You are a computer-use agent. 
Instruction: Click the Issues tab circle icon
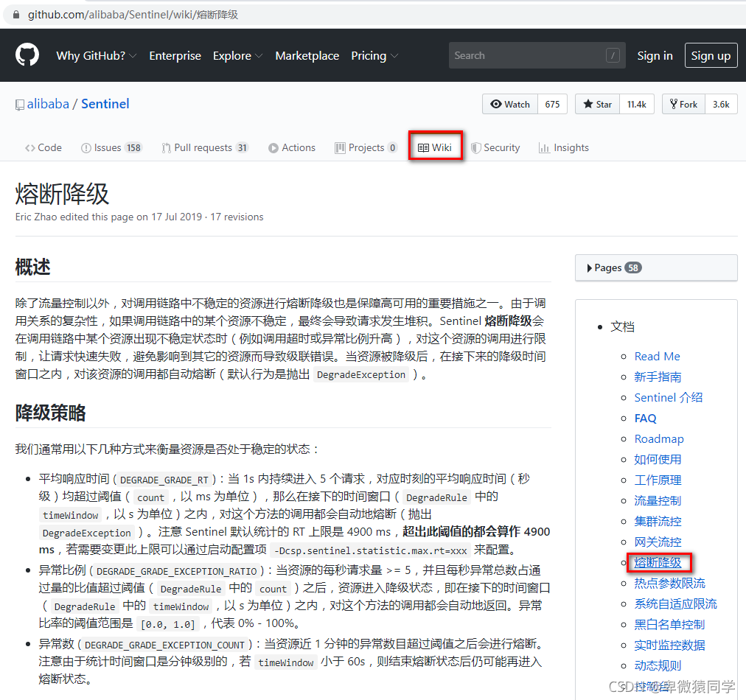click(86, 148)
